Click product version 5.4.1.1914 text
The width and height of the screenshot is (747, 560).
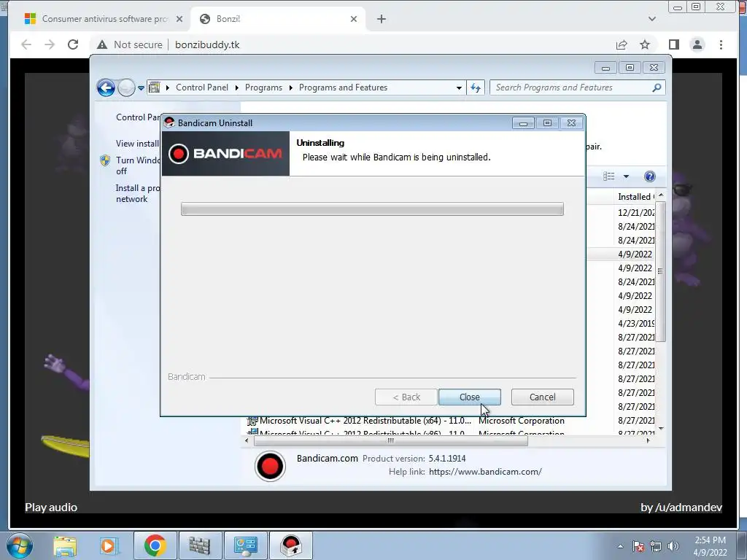click(447, 459)
